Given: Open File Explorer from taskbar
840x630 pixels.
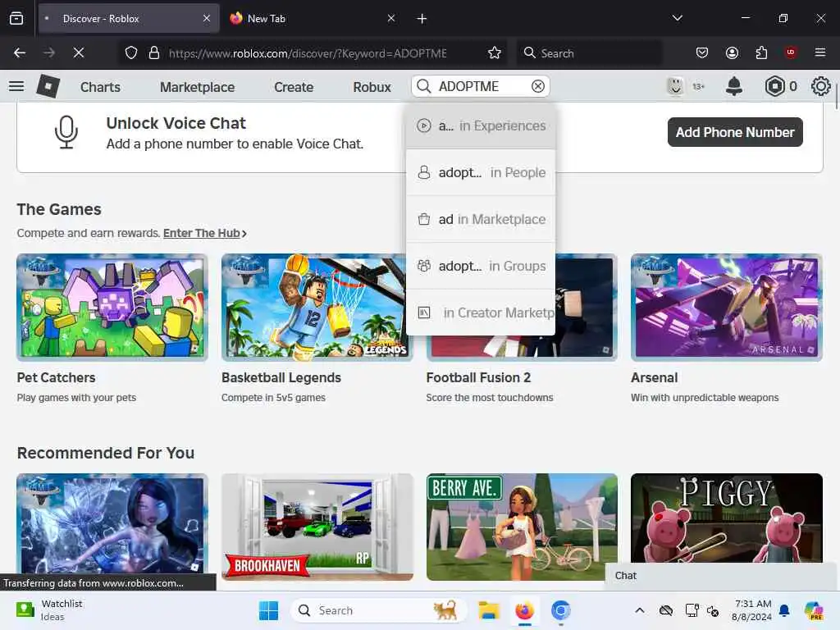Looking at the screenshot, I should pyautogui.click(x=489, y=610).
